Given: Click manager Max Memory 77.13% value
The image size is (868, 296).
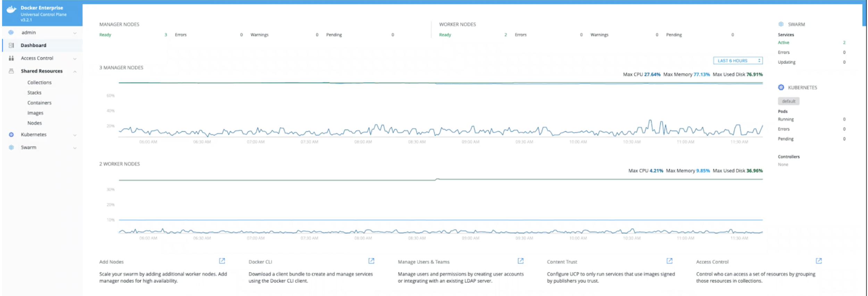Looking at the screenshot, I should click(x=701, y=74).
